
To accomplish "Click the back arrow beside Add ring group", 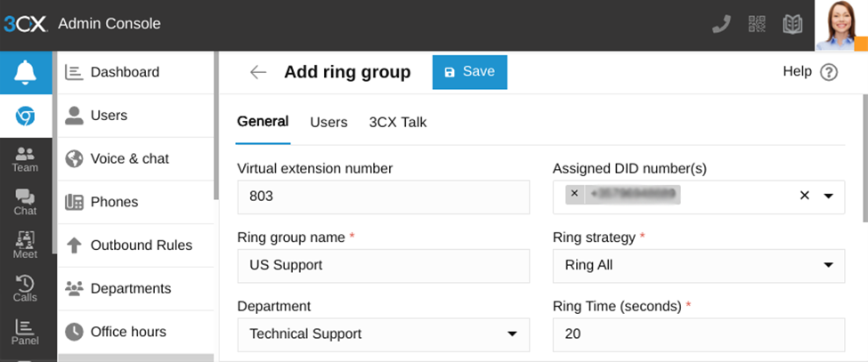I will (258, 72).
